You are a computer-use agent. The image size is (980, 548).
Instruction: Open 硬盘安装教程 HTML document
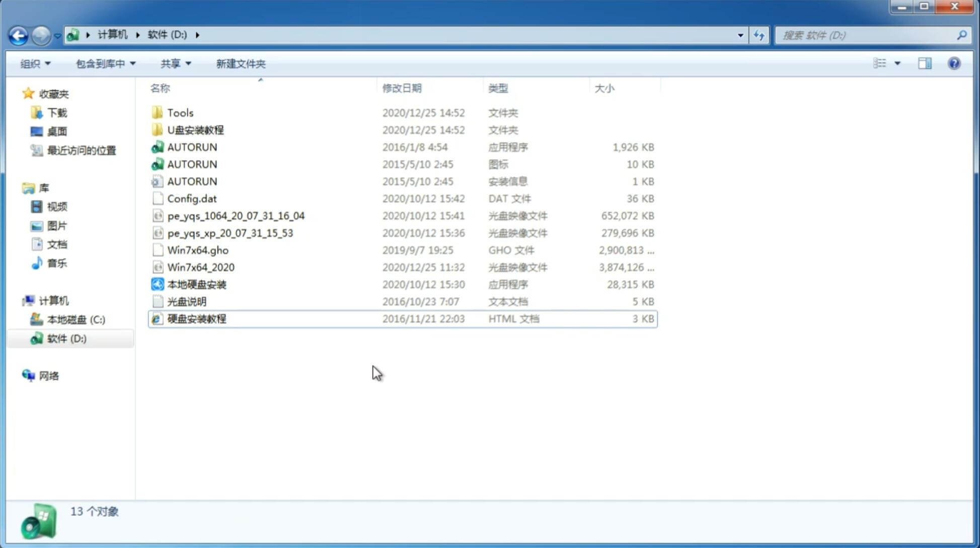pyautogui.click(x=196, y=318)
